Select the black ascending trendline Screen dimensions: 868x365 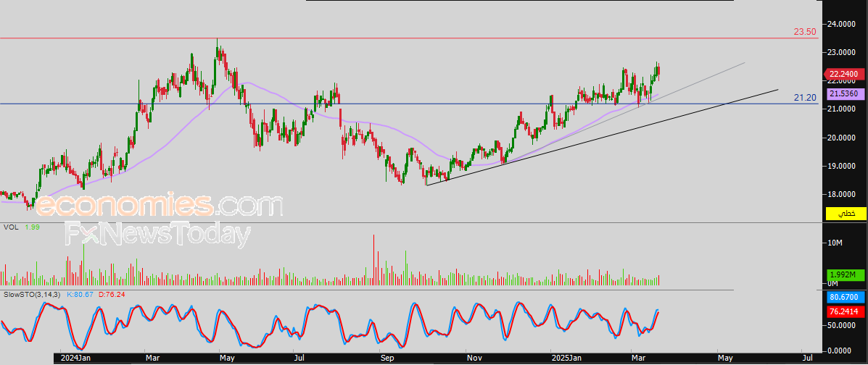click(603, 137)
